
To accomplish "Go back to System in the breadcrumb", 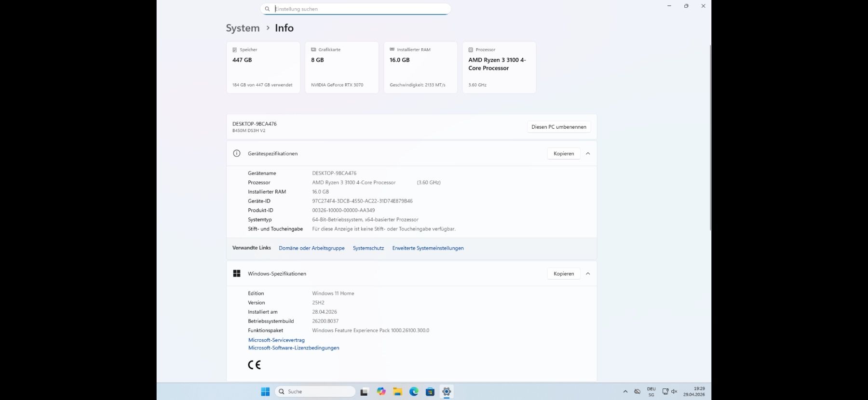I will (x=243, y=28).
